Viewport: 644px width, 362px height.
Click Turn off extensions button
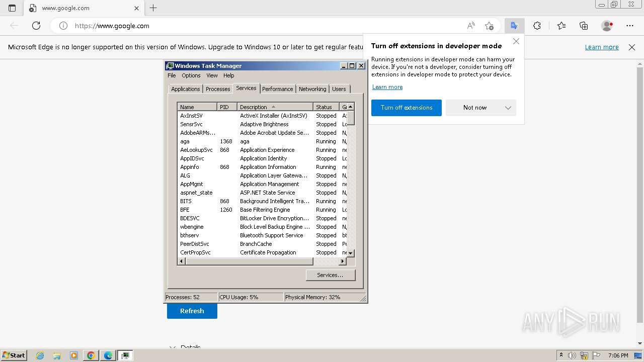(x=407, y=108)
